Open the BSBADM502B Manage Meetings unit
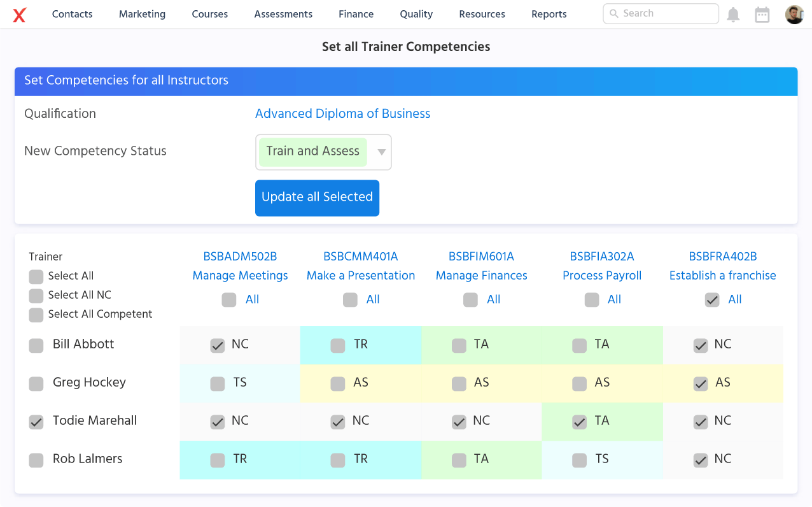Image resolution: width=812 pixels, height=507 pixels. tap(240, 266)
